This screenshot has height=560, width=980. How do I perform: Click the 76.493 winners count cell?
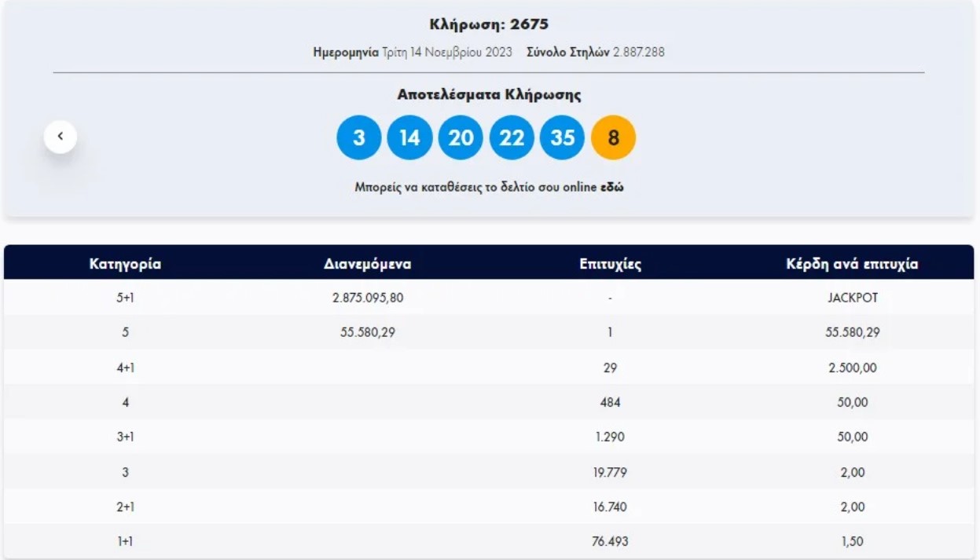pos(610,541)
